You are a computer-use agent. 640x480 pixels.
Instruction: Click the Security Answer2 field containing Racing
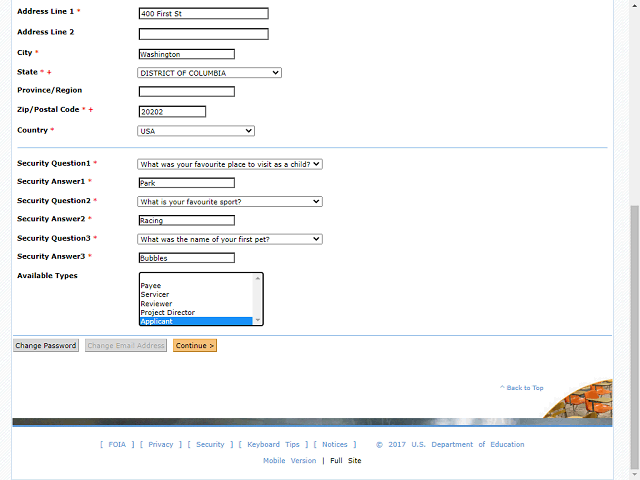click(187, 220)
